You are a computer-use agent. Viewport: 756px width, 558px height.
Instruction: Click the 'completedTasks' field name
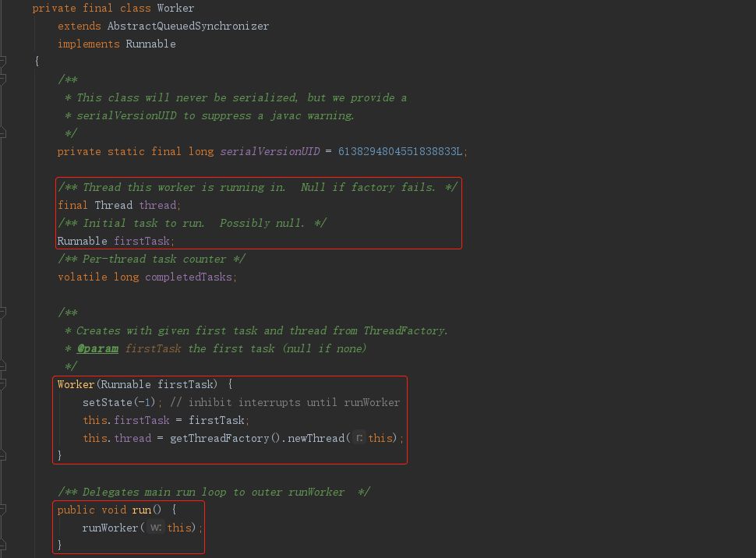click(189, 277)
